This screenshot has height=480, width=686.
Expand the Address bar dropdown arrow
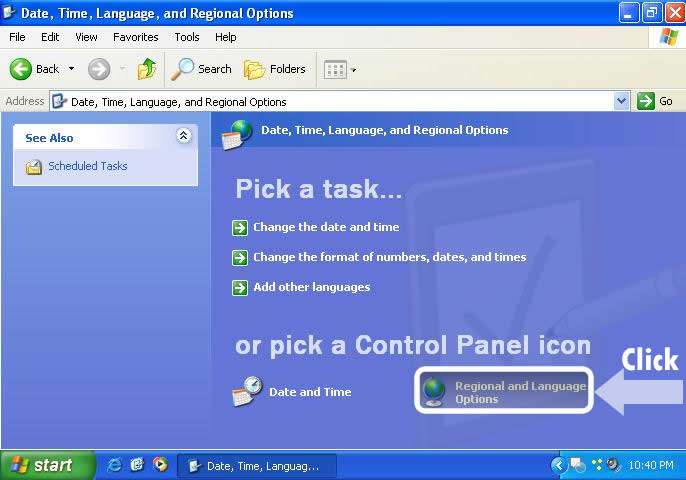622,101
